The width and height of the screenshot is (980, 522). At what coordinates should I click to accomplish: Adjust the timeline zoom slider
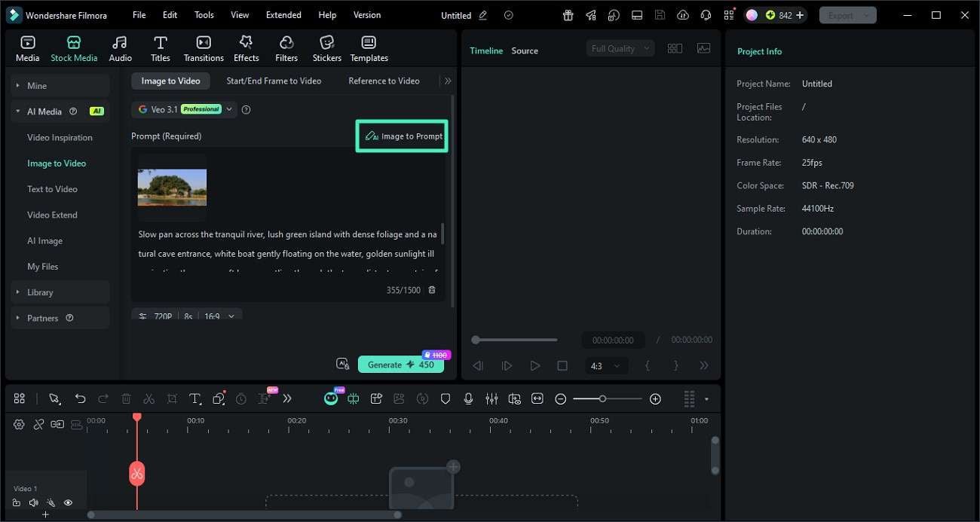pos(603,398)
